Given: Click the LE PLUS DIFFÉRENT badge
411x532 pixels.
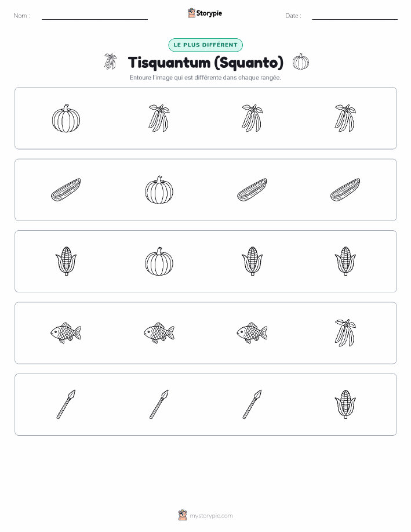Looking at the screenshot, I should pos(205,45).
